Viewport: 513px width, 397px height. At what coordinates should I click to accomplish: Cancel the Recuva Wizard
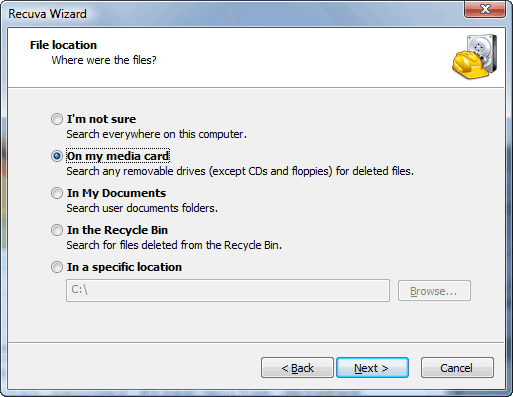[457, 368]
